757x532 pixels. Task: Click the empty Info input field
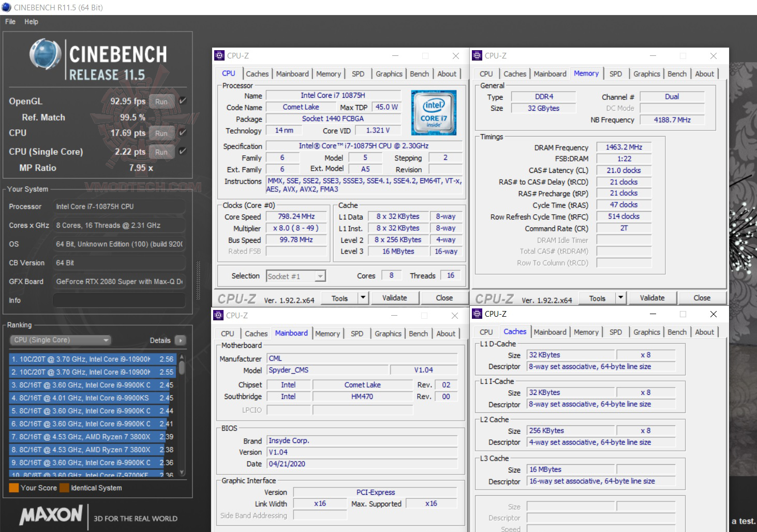click(x=119, y=300)
